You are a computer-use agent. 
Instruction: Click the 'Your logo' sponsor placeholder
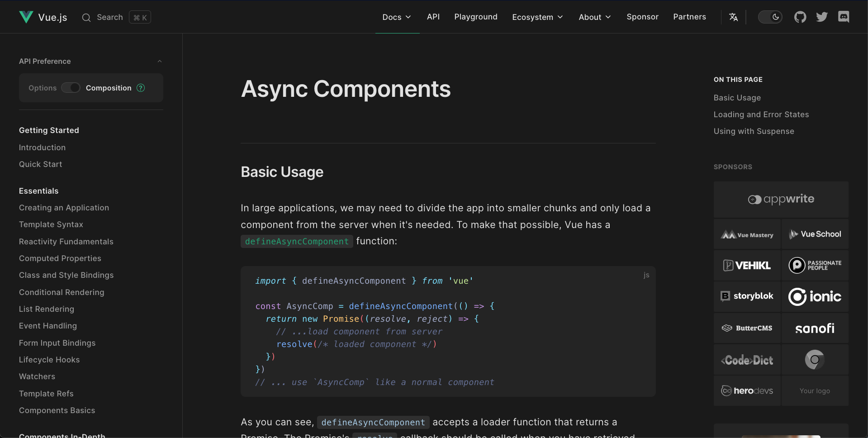click(x=815, y=391)
